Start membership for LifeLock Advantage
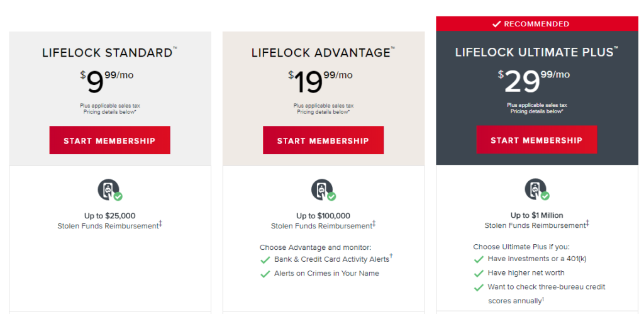The width and height of the screenshot is (644, 314). point(323,140)
